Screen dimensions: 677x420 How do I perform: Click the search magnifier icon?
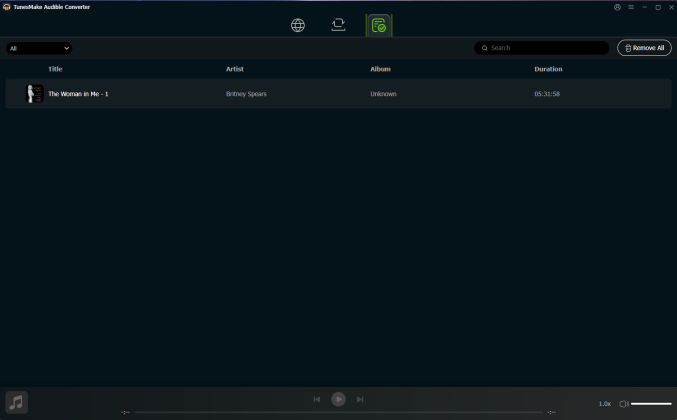[x=484, y=48]
